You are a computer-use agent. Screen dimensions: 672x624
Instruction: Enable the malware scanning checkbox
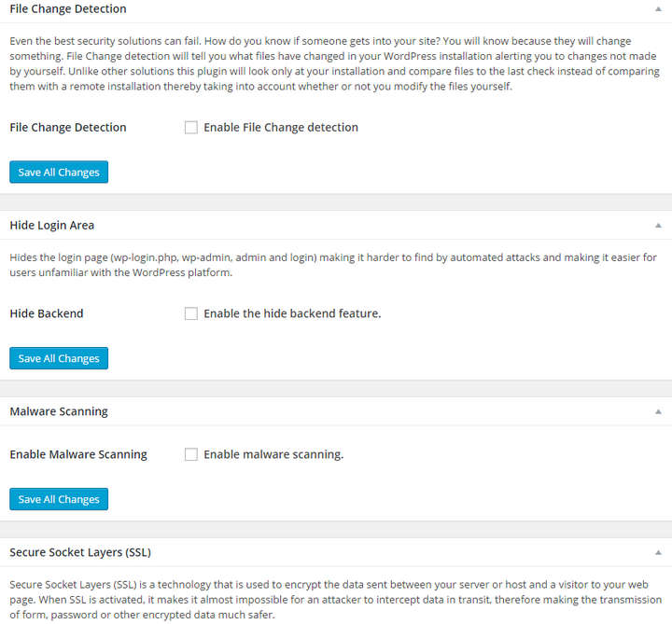tap(191, 455)
